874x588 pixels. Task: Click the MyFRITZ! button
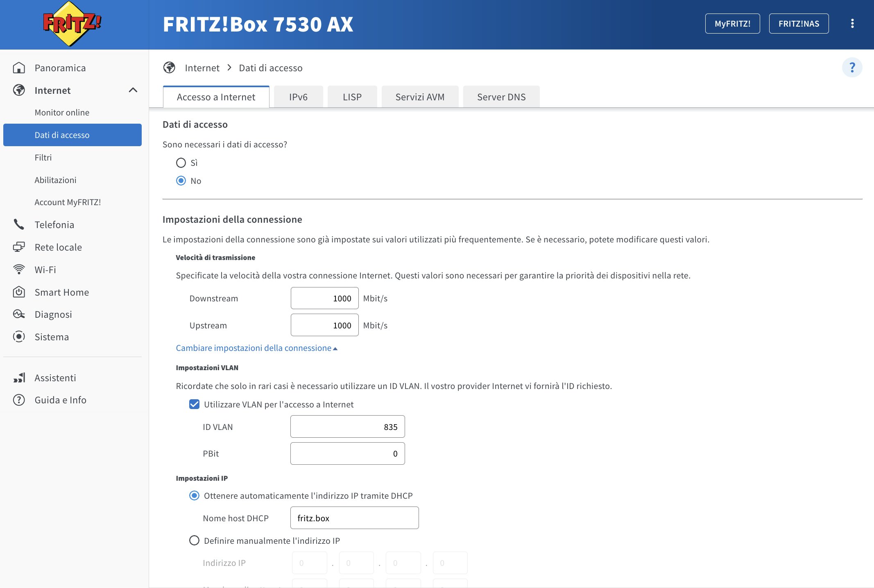(x=732, y=24)
